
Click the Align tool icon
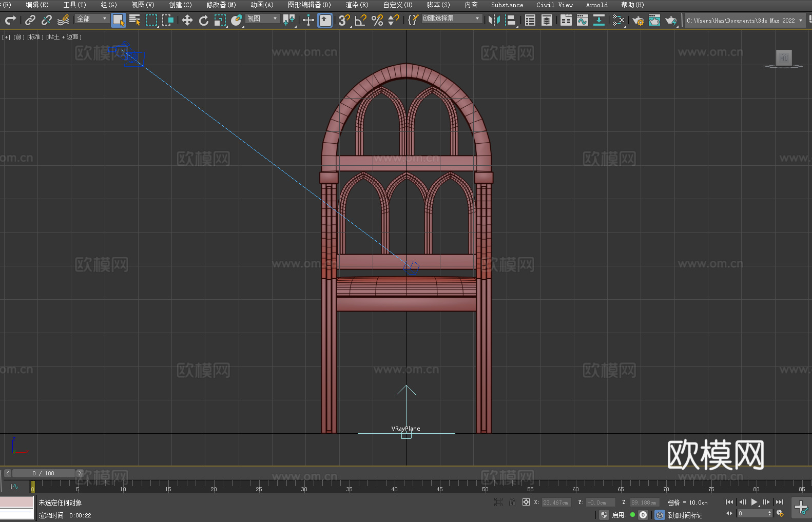[511, 20]
